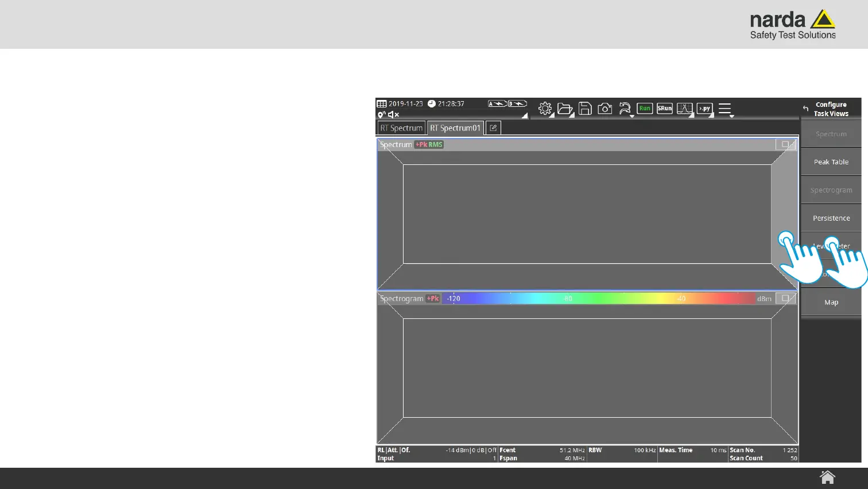This screenshot has height=489, width=868.
Task: Click the home icon in footer
Action: point(827,478)
